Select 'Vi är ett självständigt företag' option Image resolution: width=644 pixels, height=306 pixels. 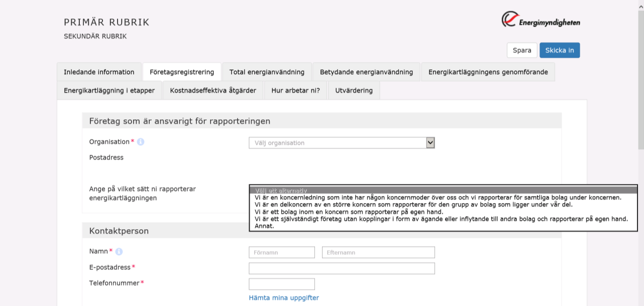click(443, 219)
